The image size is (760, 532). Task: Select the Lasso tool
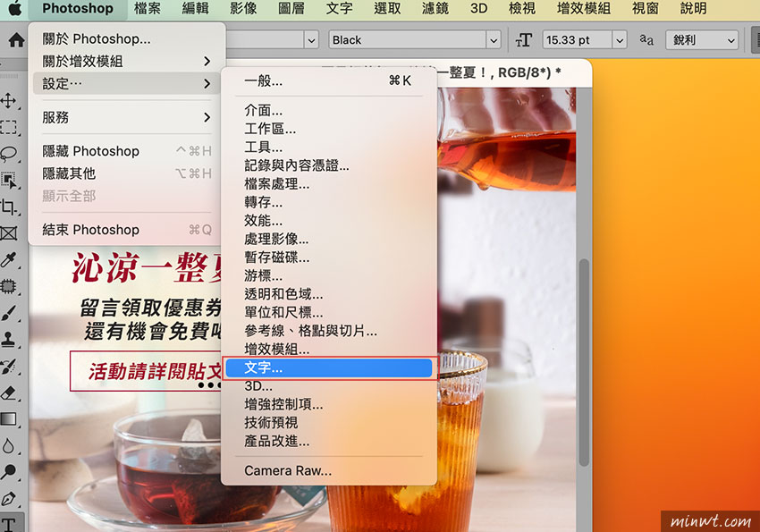pyautogui.click(x=8, y=154)
